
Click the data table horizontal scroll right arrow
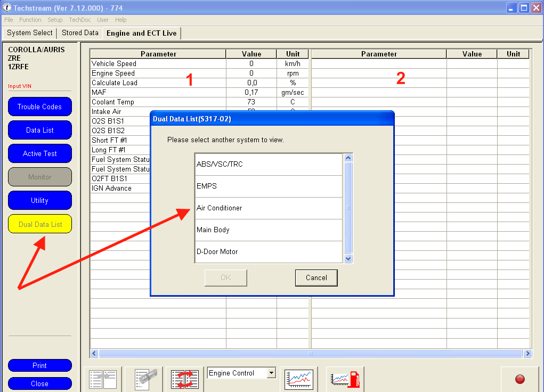pyautogui.click(x=527, y=354)
